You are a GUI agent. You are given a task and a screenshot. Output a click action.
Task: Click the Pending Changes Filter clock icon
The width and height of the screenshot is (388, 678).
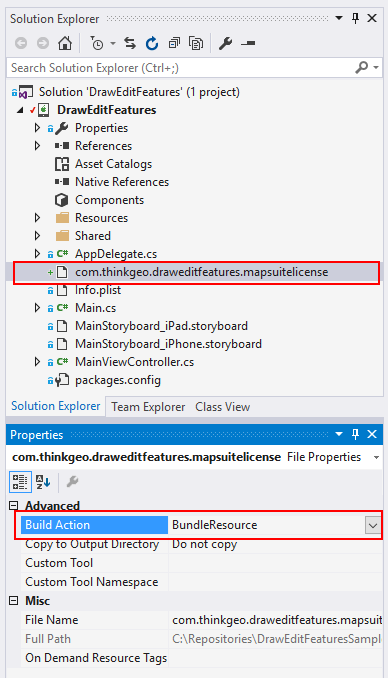point(97,43)
